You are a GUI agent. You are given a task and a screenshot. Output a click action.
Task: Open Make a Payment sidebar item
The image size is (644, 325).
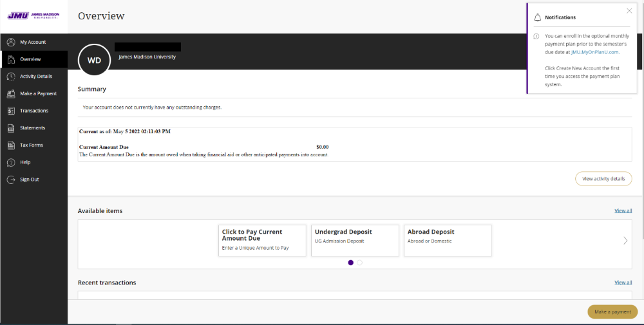[33, 93]
